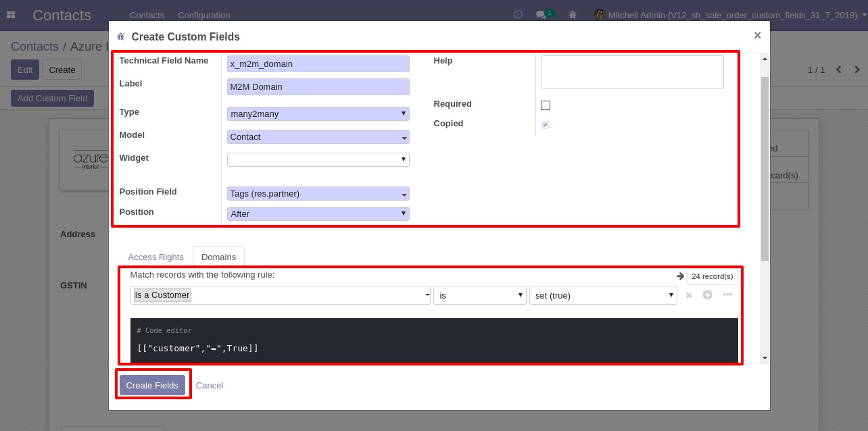Open the Position After dropdown
The width and height of the screenshot is (868, 431).
pos(318,213)
